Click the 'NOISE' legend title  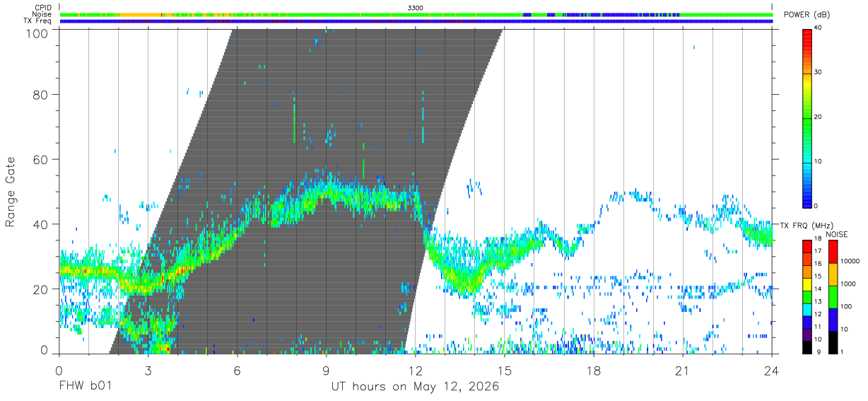836,234
